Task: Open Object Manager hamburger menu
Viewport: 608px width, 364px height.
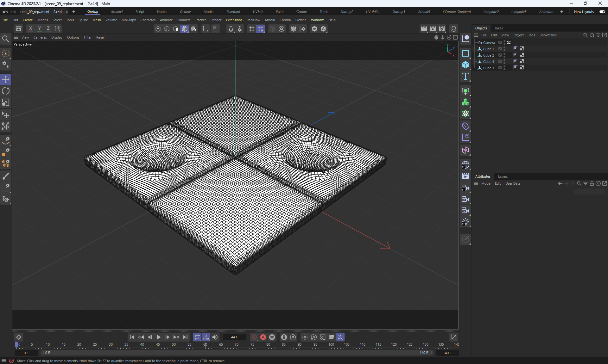Action: click(x=476, y=35)
